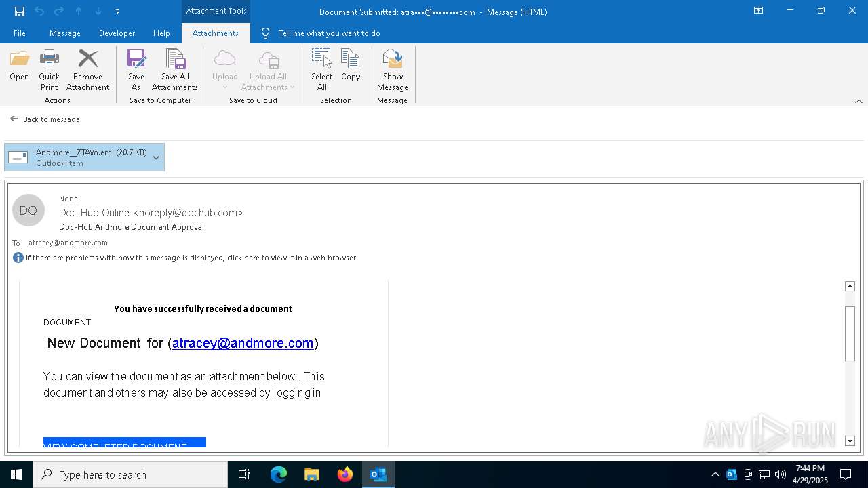Select the Attachments ribbon tab
The image size is (868, 488).
coord(216,33)
